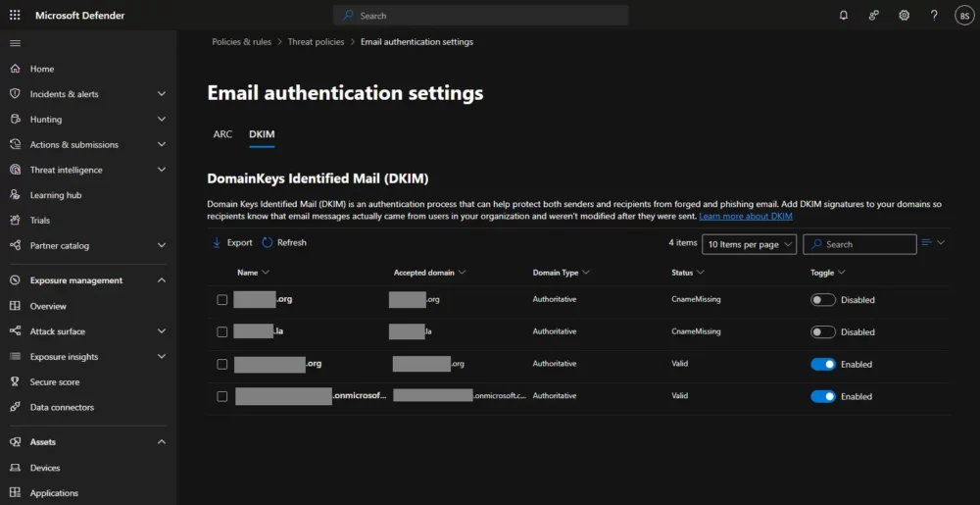980x505 pixels.
Task: Go to Policies & rules breadcrumb
Action: [242, 42]
